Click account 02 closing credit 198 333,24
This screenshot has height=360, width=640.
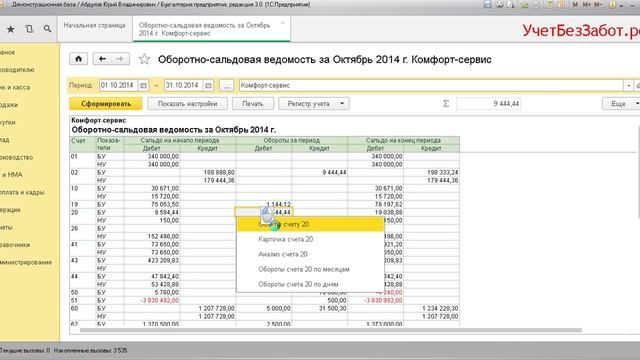[x=431, y=172]
